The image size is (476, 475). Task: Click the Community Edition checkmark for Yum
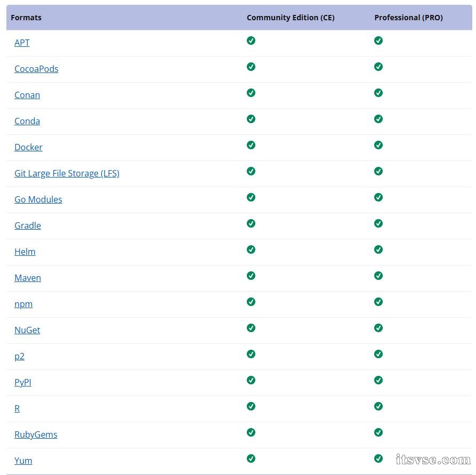click(251, 458)
